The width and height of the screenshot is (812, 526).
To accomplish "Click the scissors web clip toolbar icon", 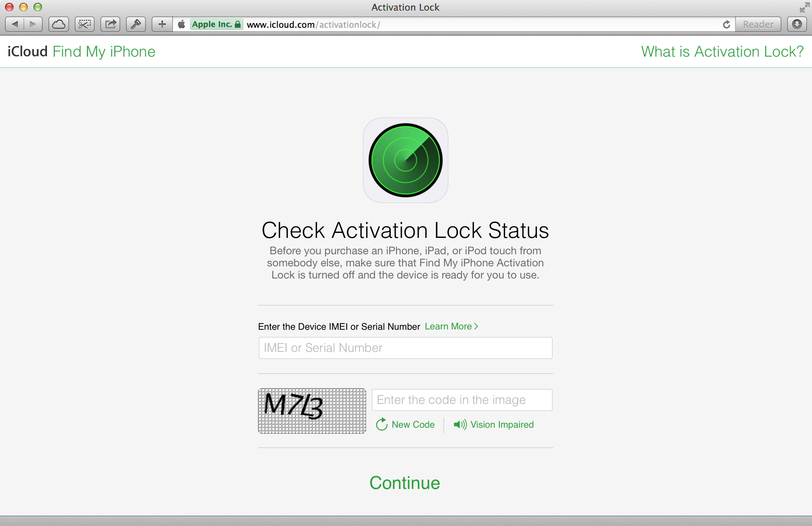I will (85, 24).
